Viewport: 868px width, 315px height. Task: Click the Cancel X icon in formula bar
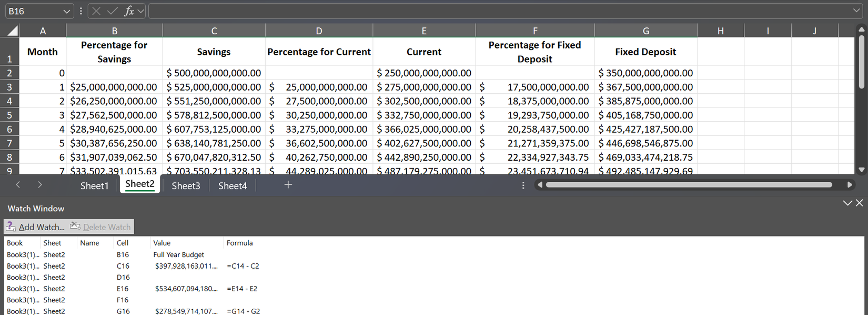tap(96, 11)
